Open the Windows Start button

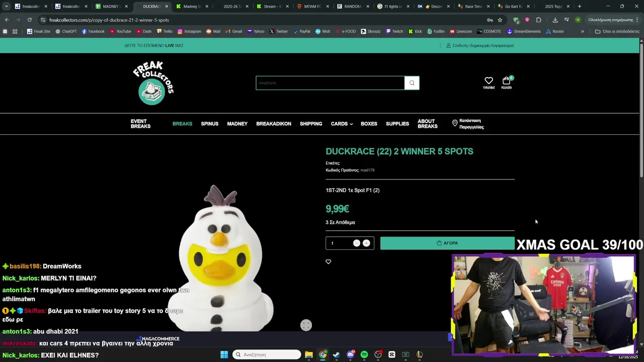(224, 354)
